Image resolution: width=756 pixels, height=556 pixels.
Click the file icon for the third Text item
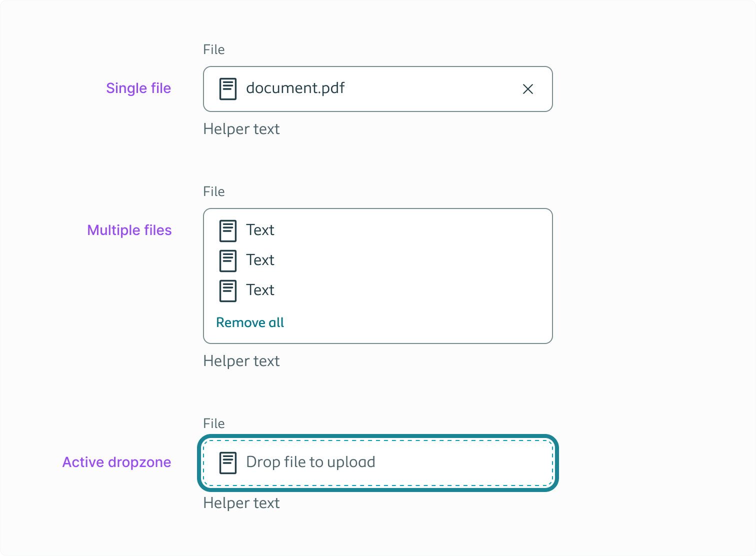point(228,290)
